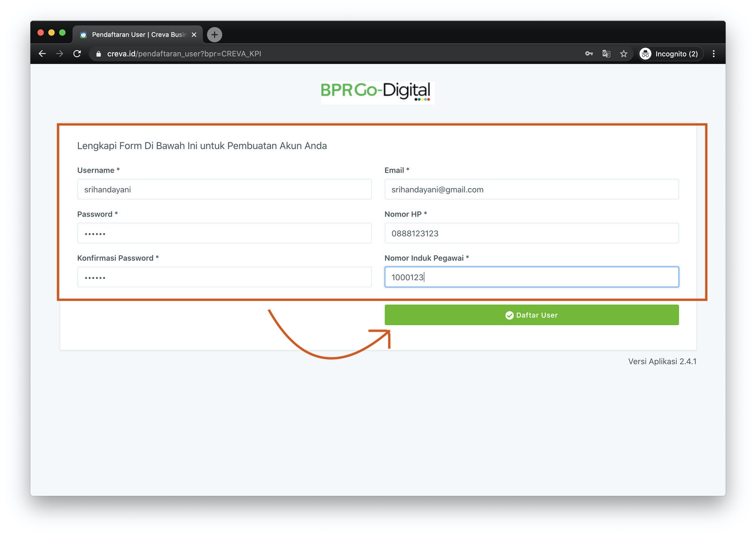Focus the Konfirmasi Password field
Image resolution: width=756 pixels, height=536 pixels.
[224, 277]
